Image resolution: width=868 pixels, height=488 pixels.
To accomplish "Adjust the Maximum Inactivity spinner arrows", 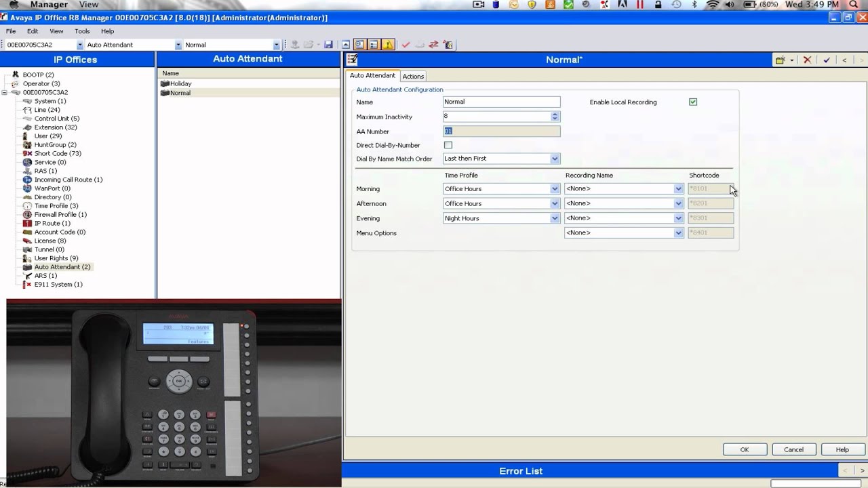I will tap(555, 117).
